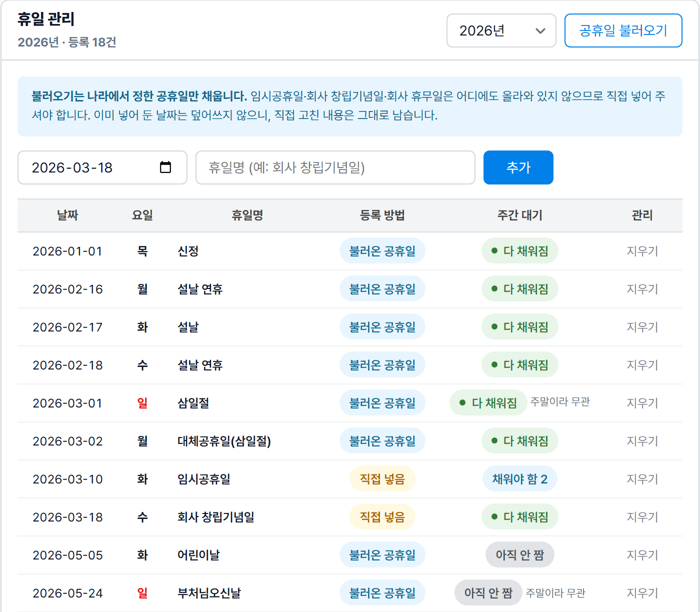Click the blue 추가 button

[x=518, y=167]
